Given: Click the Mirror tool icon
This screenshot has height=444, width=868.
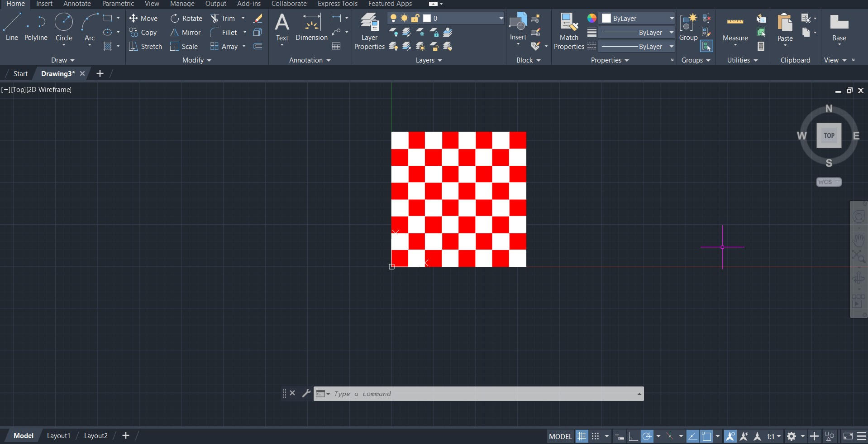Looking at the screenshot, I should pyautogui.click(x=174, y=33).
